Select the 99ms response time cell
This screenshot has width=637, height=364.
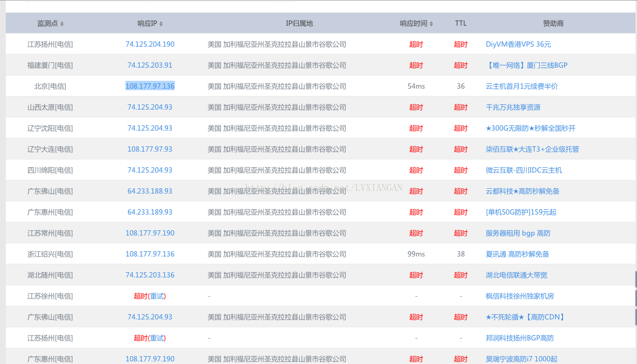tap(416, 254)
